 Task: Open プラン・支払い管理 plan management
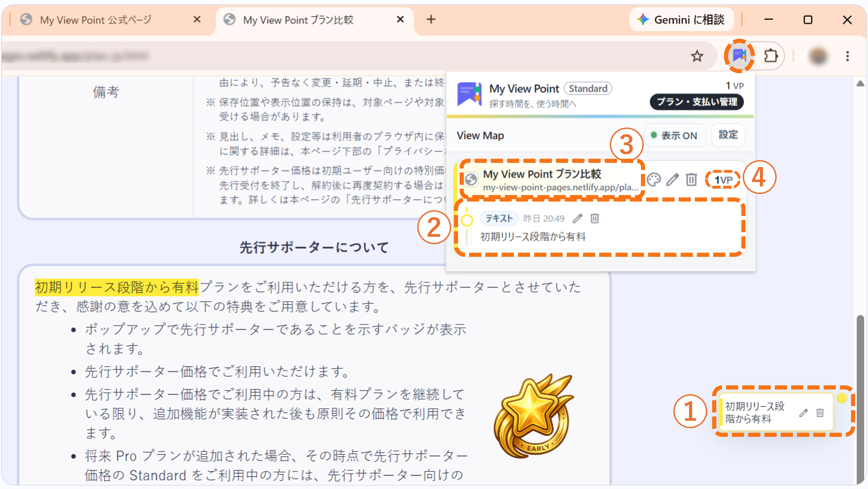[x=697, y=102]
